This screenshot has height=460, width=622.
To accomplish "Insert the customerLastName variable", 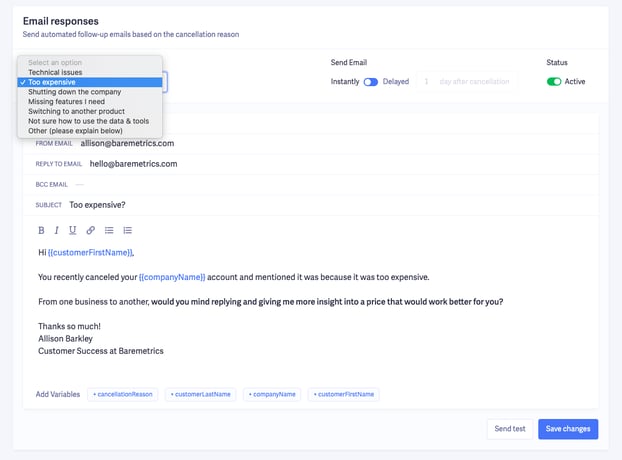I will [200, 394].
